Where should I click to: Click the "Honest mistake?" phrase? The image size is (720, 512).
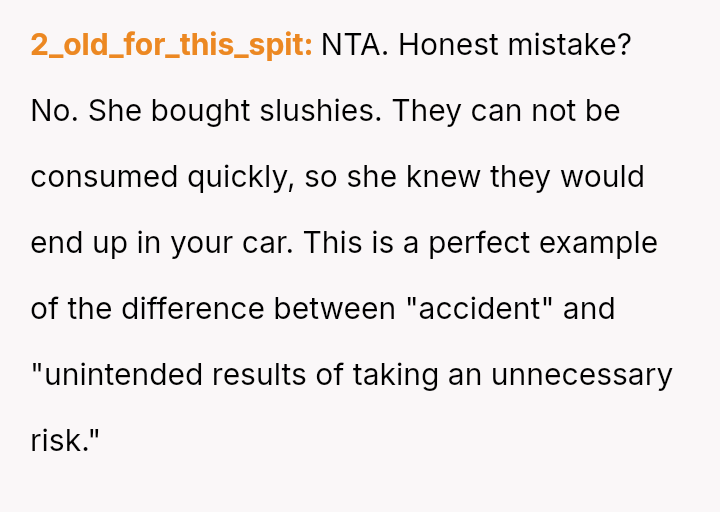pyautogui.click(x=514, y=45)
